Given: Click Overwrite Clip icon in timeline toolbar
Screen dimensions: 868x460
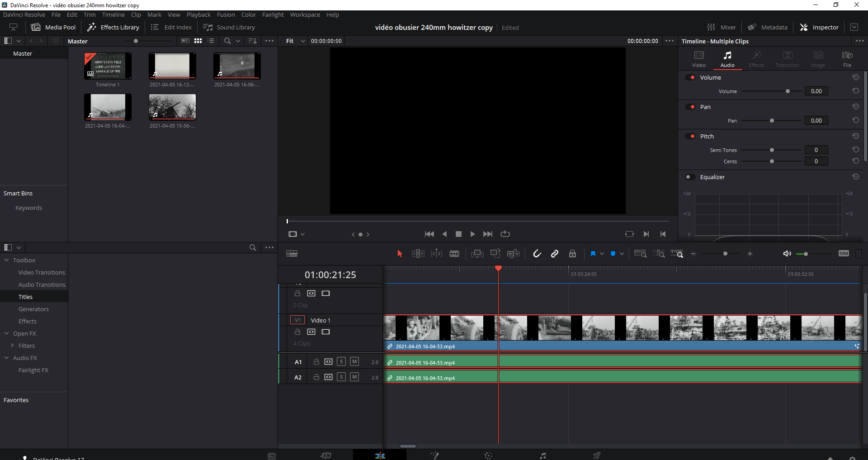Looking at the screenshot, I should pos(495,254).
